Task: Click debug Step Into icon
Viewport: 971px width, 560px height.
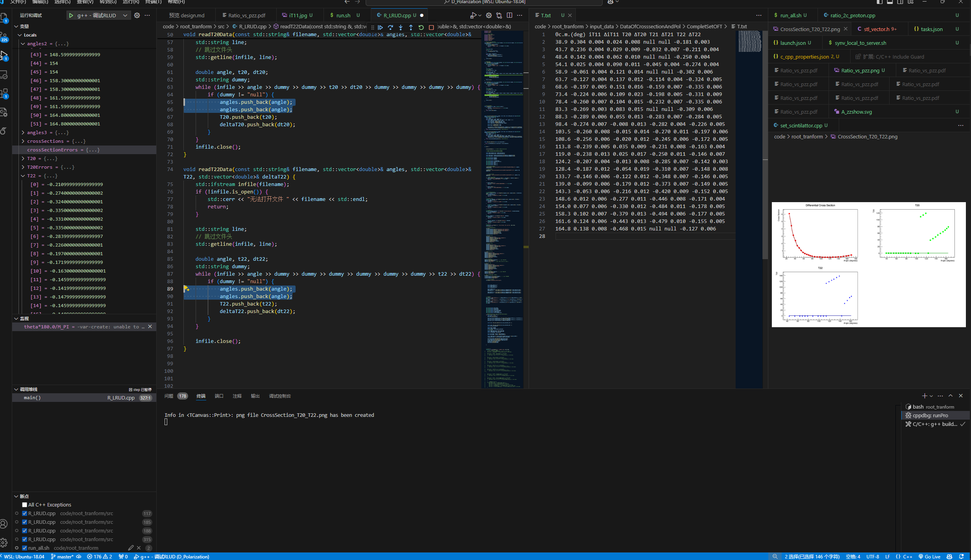Action: tap(401, 28)
